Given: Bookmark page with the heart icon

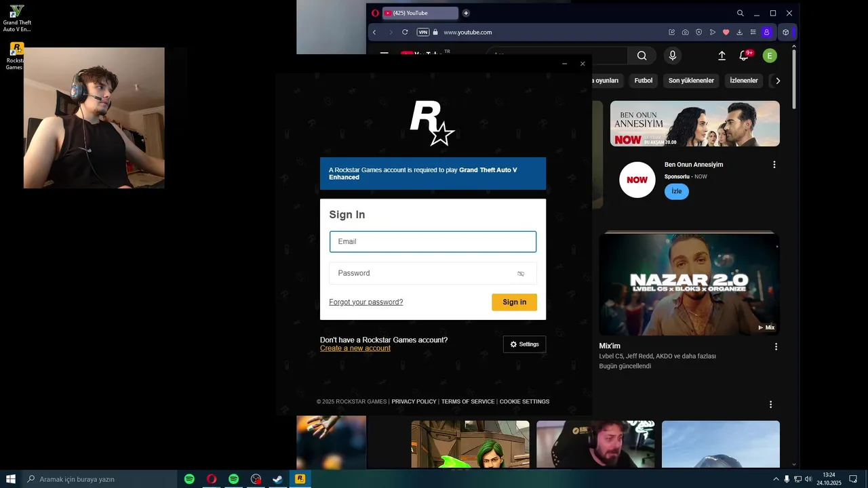Looking at the screenshot, I should pyautogui.click(x=726, y=32).
